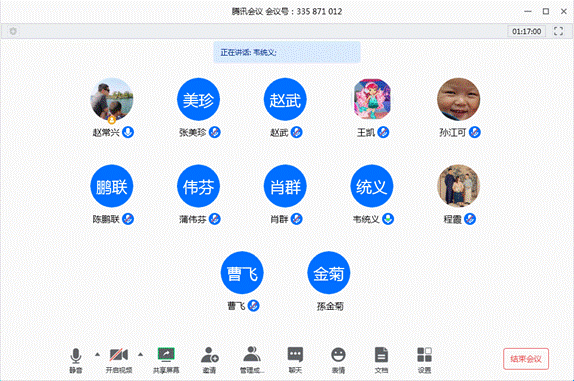Viewport: 574px width, 381px height.
Task: Open the share screen tool
Action: [166, 355]
